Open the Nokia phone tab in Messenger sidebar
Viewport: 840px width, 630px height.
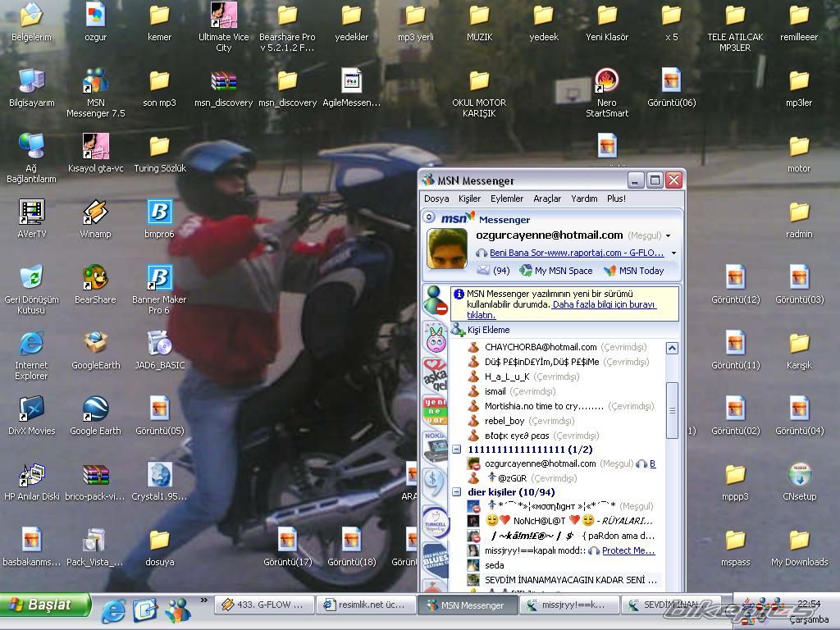pyautogui.click(x=436, y=447)
